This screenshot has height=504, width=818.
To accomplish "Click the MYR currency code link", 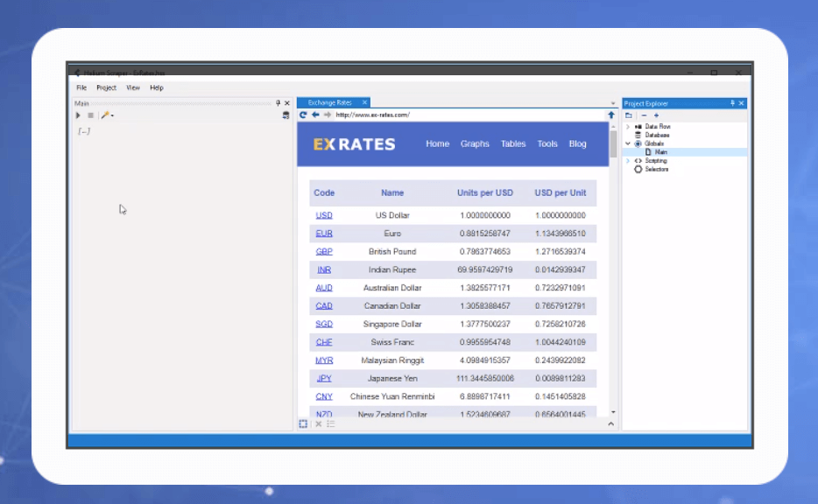I will click(324, 360).
